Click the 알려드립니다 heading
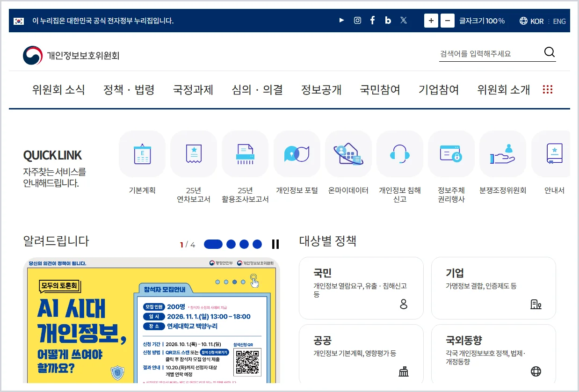 pos(56,241)
